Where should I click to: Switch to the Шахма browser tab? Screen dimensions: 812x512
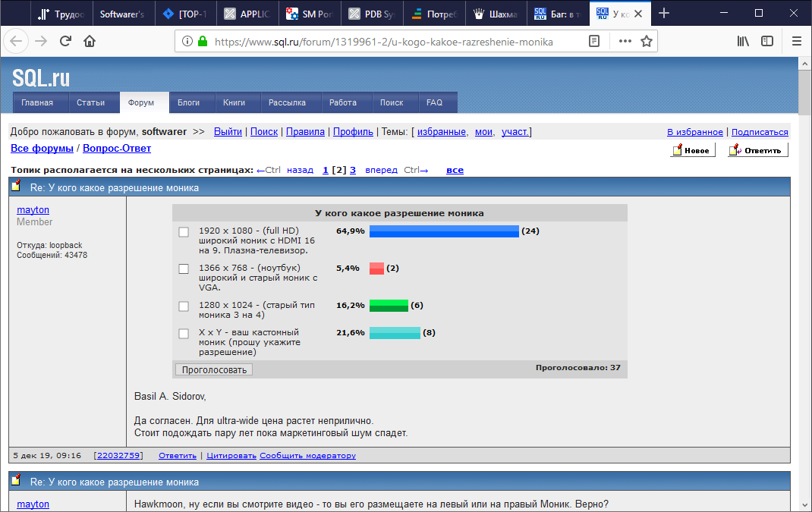(499, 13)
